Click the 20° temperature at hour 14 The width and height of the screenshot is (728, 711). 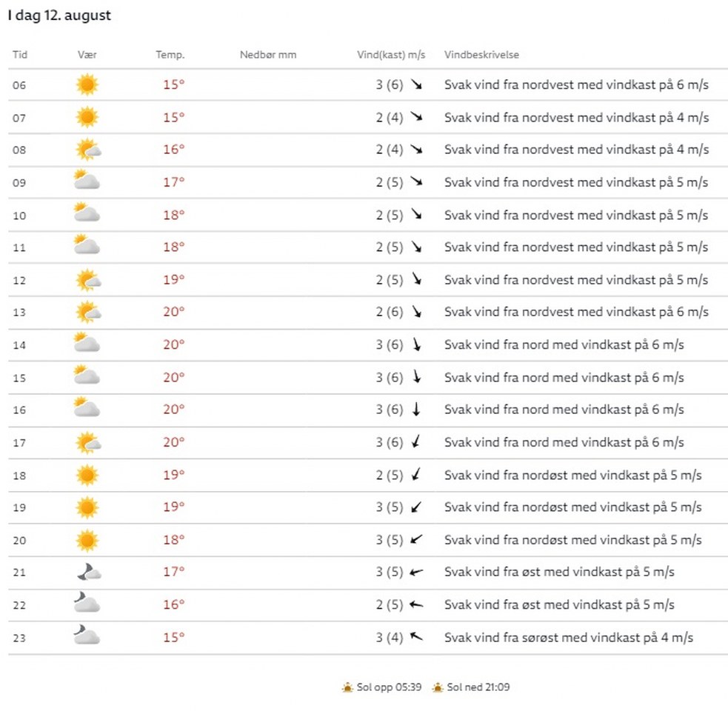(173, 344)
